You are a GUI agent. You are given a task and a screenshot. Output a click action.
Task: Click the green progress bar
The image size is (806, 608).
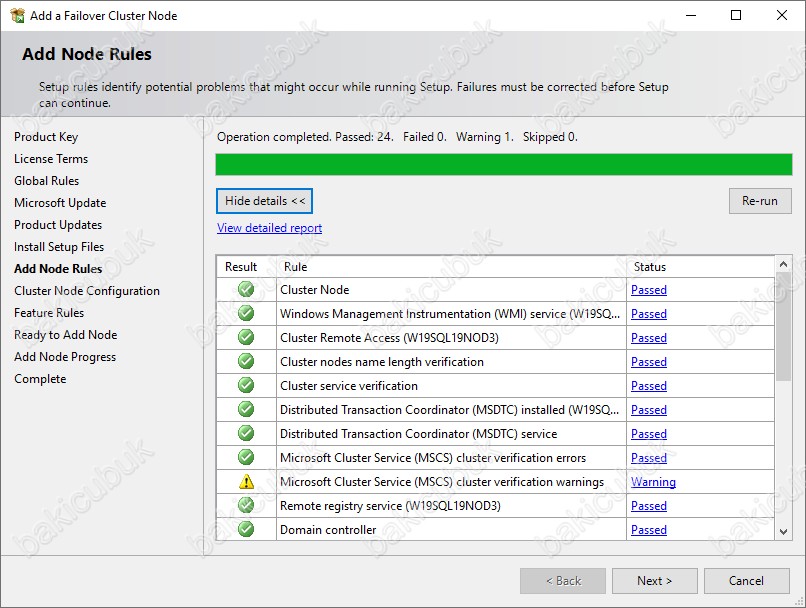[504, 164]
